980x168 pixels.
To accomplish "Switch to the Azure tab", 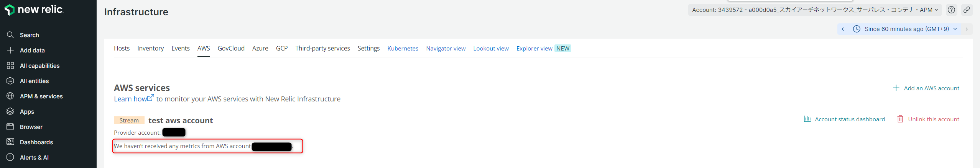I will click(x=260, y=48).
